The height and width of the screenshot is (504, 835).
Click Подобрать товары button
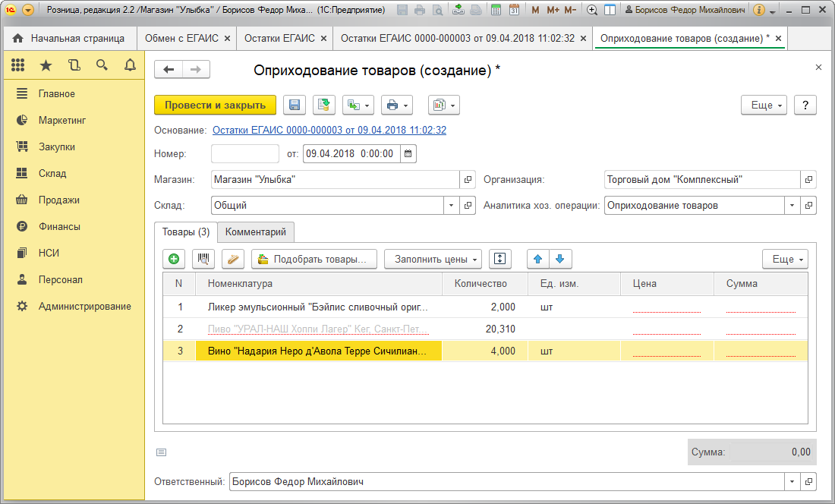(x=314, y=259)
